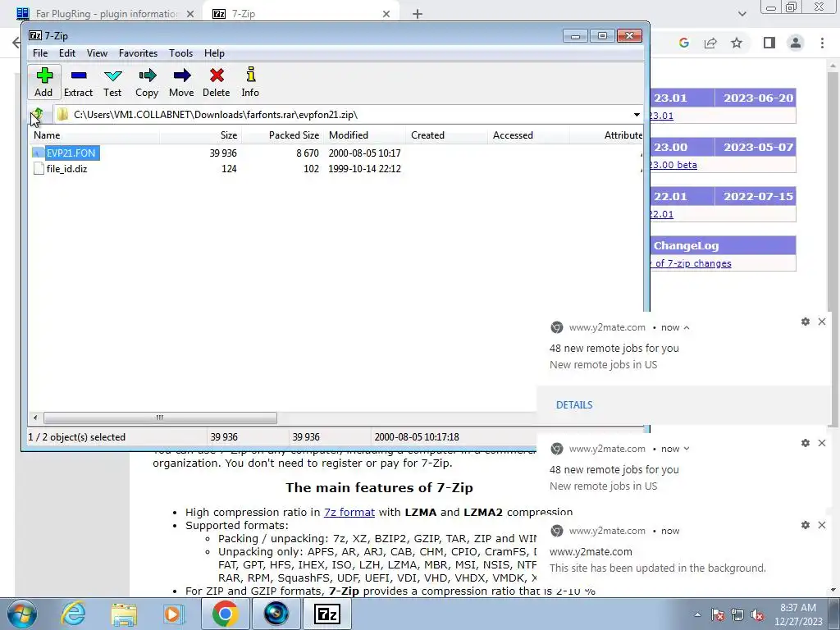Image resolution: width=840 pixels, height=630 pixels.
Task: Open the Windows Start button
Action: point(21,614)
